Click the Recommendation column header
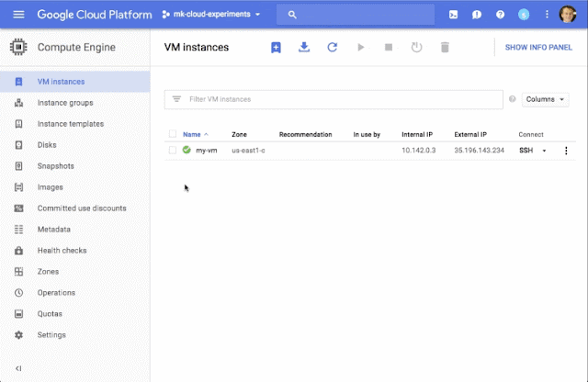Image resolution: width=588 pixels, height=382 pixels. click(x=305, y=134)
